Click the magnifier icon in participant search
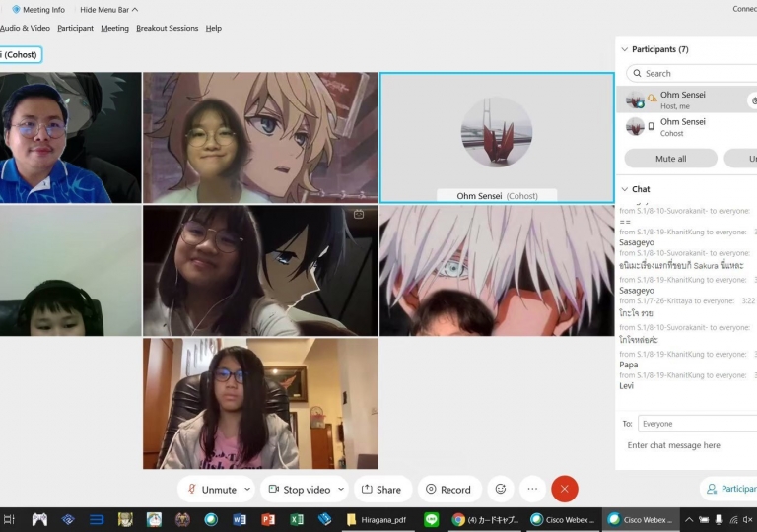 [638, 73]
